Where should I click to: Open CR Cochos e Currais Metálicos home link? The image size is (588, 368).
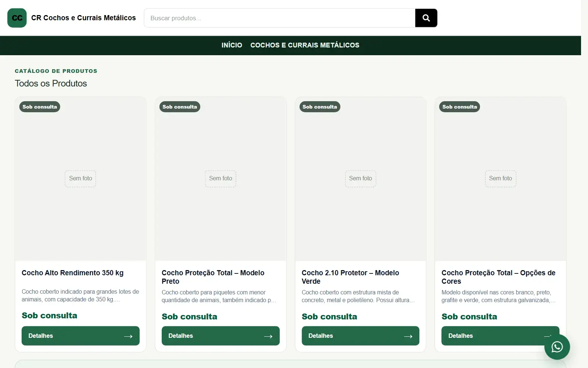tap(83, 18)
